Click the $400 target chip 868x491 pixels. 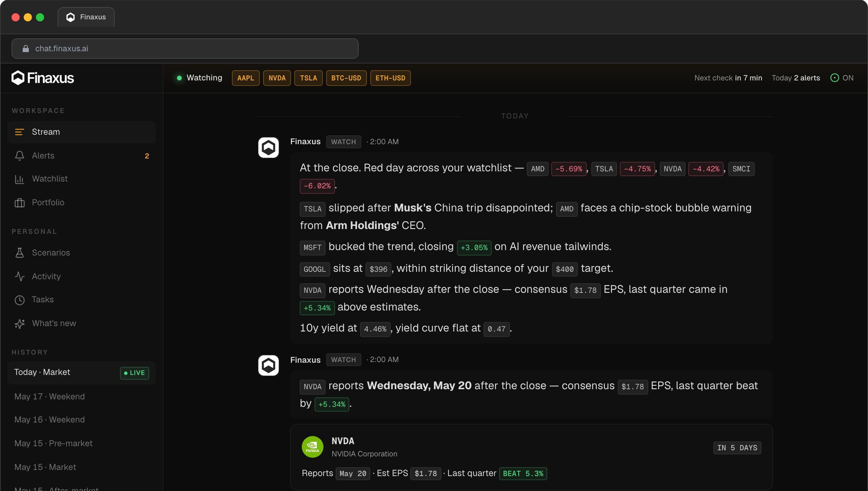565,269
